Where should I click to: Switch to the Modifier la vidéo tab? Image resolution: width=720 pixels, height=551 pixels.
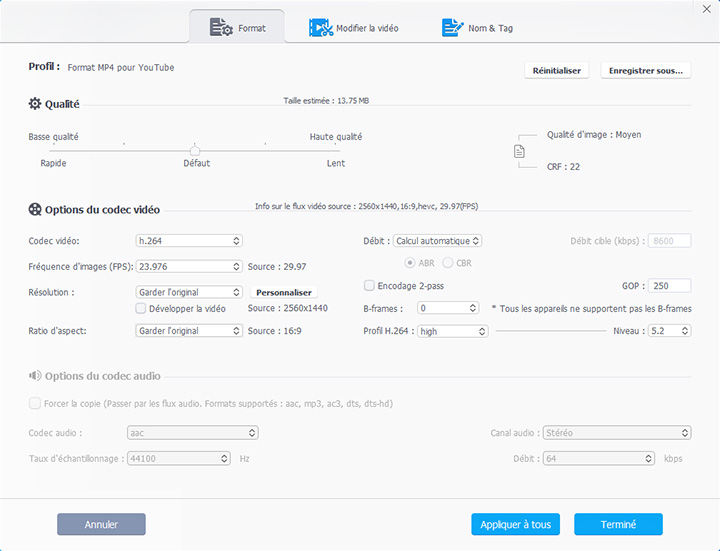(x=355, y=28)
